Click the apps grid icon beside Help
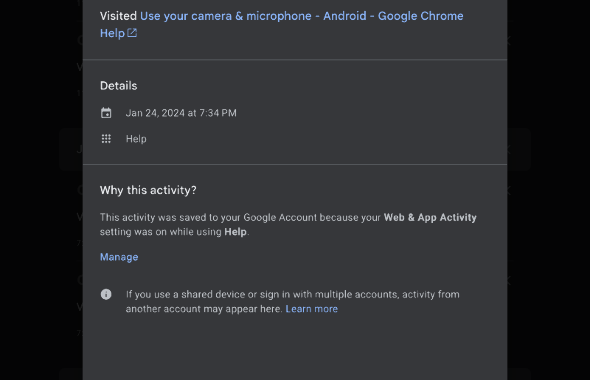The image size is (590, 380). point(106,139)
